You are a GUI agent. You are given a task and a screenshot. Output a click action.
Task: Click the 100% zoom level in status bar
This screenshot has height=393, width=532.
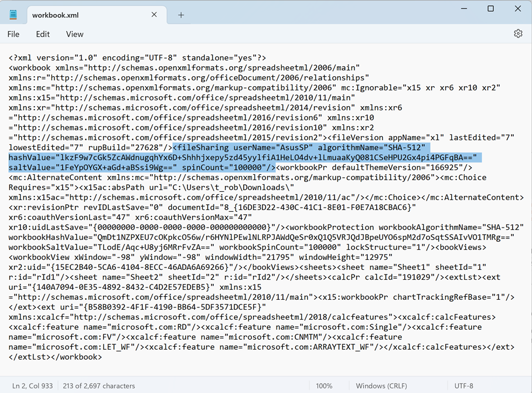pos(324,386)
